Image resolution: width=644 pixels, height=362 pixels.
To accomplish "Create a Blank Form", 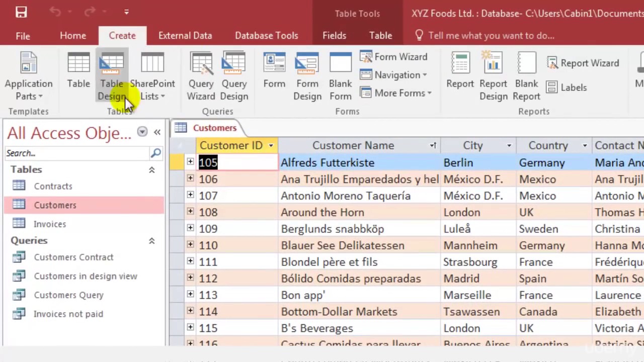I will (x=341, y=75).
